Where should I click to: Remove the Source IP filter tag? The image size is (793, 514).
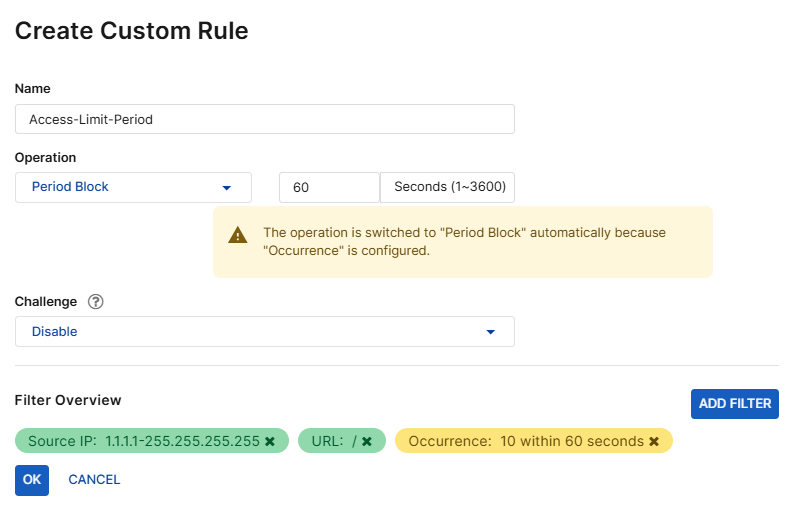[x=270, y=441]
